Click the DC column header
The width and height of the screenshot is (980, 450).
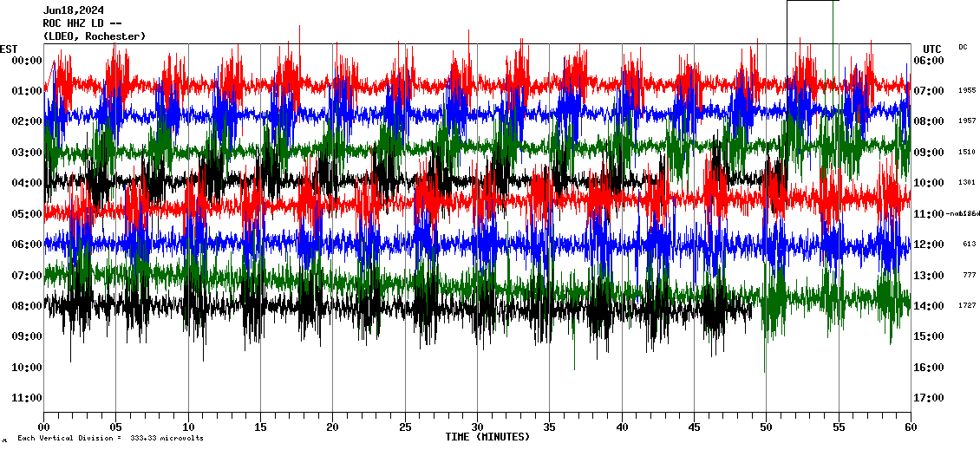point(963,48)
